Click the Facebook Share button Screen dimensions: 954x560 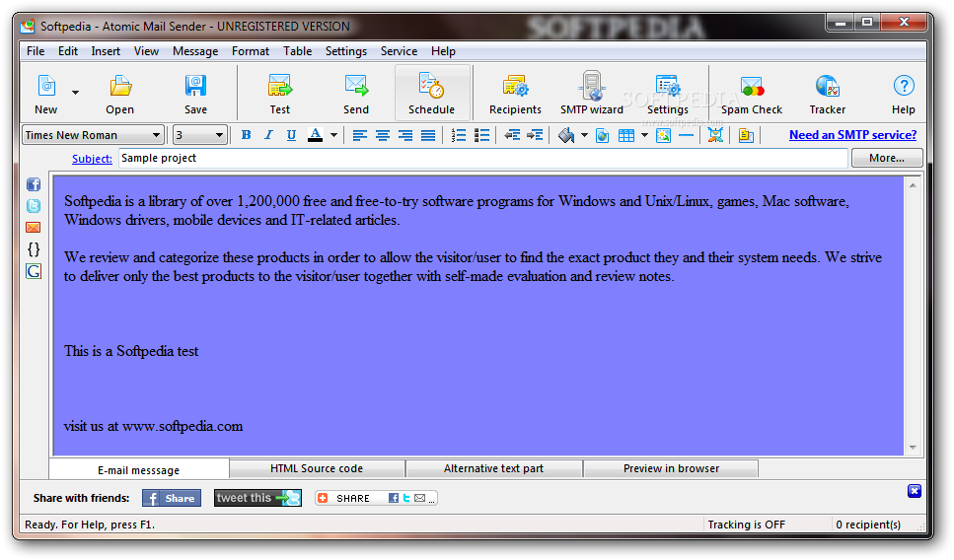pyautogui.click(x=172, y=498)
